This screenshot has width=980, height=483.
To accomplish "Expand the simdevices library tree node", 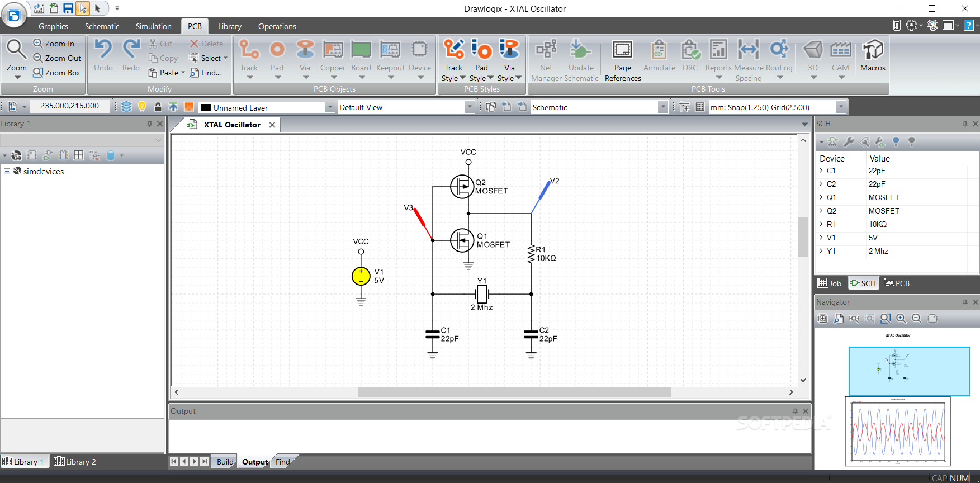I will 7,172.
